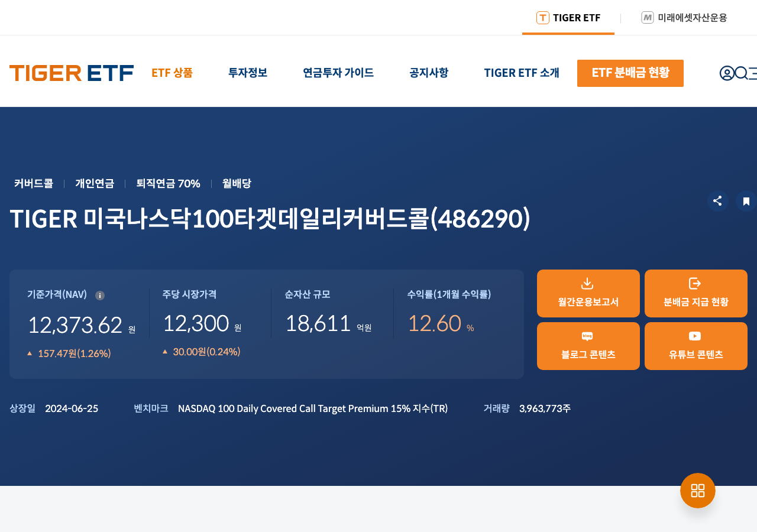Click the 주당 시장가격 label
Image resolution: width=757 pixels, height=532 pixels.
tap(189, 294)
